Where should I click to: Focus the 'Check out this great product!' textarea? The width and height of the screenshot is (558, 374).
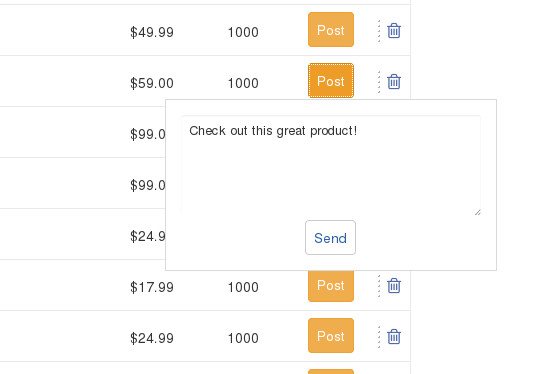(331, 165)
